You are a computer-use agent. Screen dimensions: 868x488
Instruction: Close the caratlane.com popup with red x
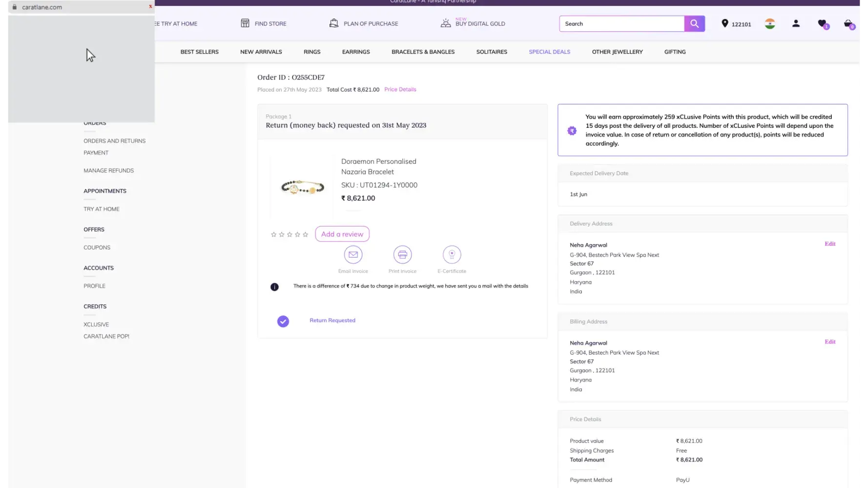point(150,7)
